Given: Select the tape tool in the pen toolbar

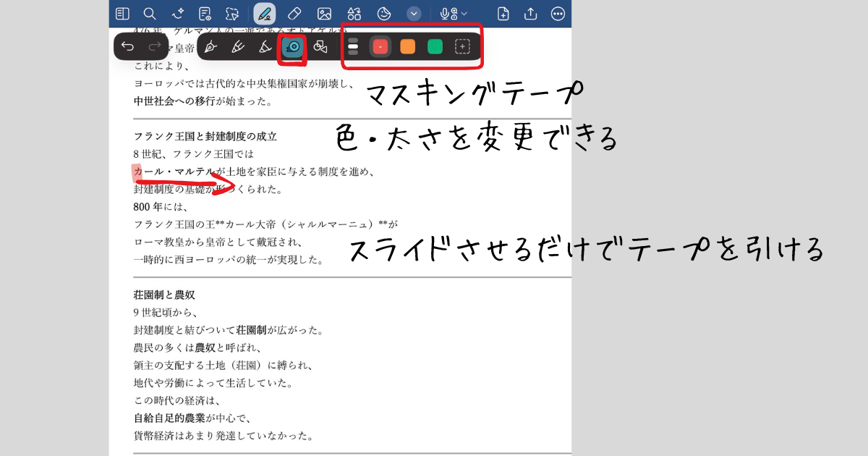Looking at the screenshot, I should pos(293,47).
